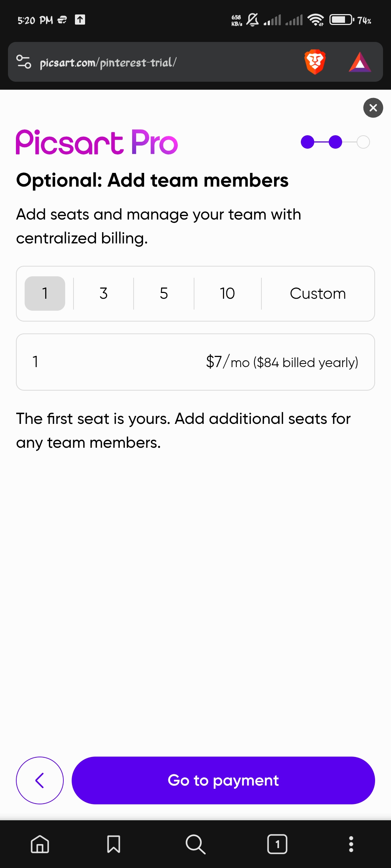
Task: Open the tab switcher showing 1 tab
Action: coord(277,844)
